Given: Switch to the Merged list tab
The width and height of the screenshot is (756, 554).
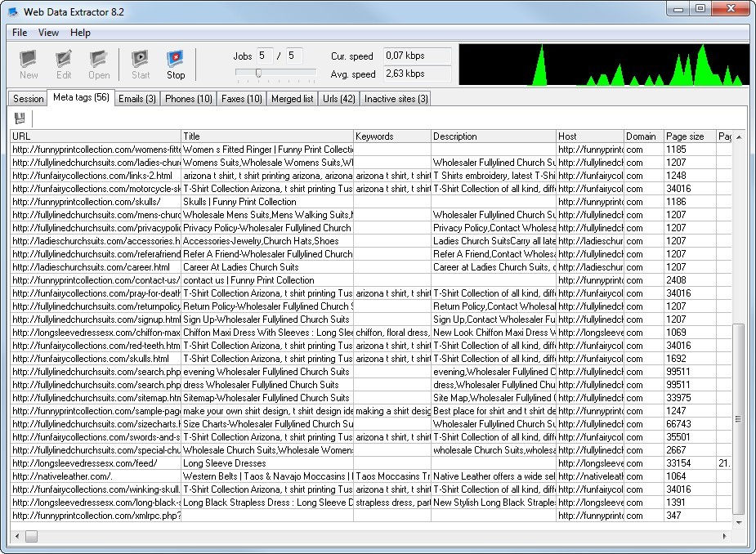Looking at the screenshot, I should [292, 98].
